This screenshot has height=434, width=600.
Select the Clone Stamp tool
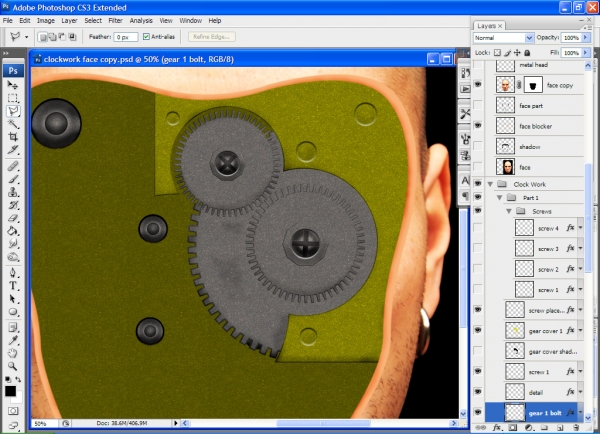click(x=13, y=192)
